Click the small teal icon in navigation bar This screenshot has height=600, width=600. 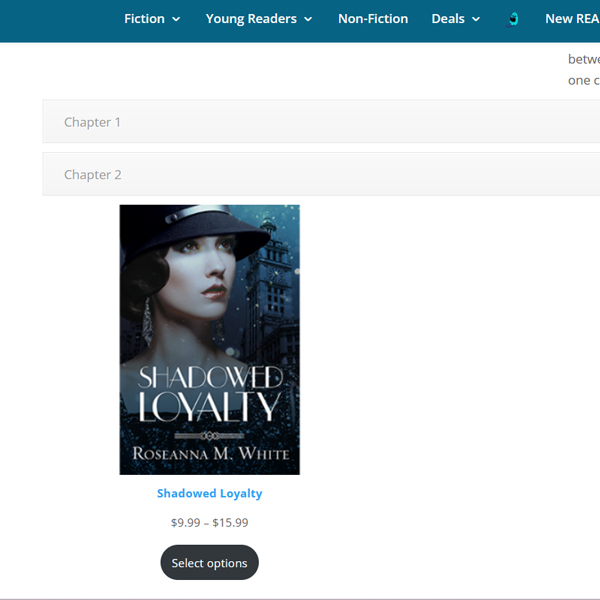tap(514, 19)
